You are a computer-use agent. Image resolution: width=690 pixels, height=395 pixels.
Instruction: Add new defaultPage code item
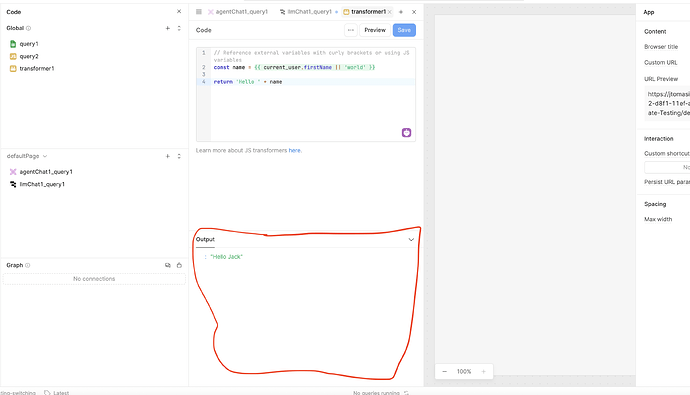168,156
